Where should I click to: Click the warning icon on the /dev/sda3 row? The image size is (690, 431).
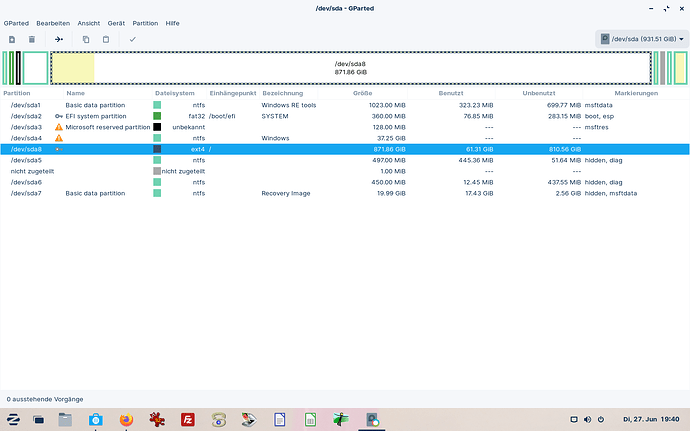pyautogui.click(x=59, y=127)
